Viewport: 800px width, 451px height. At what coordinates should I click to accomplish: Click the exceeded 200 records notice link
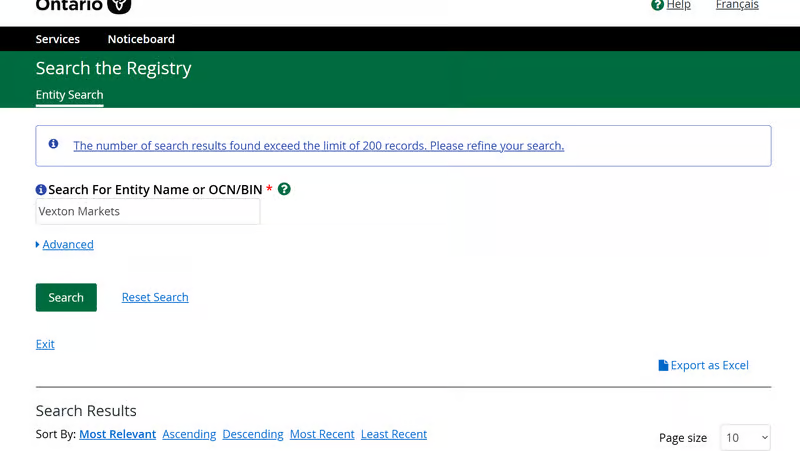pos(318,146)
